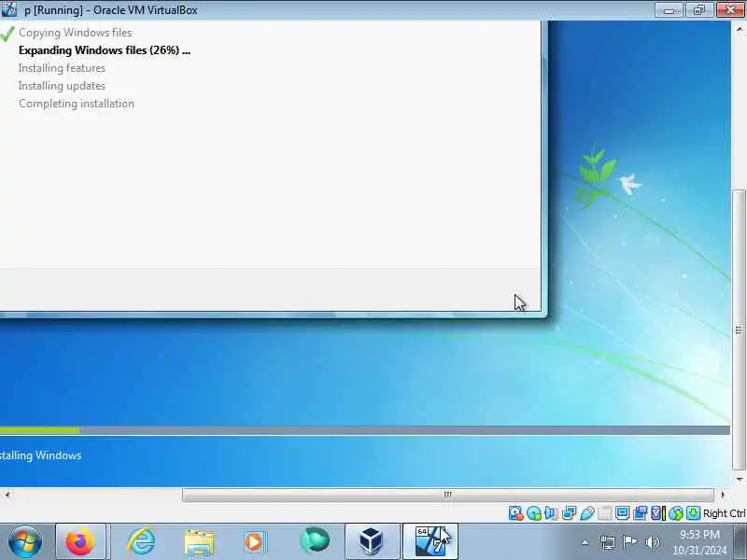The width and height of the screenshot is (747, 560).
Task: Open the teal globe app on the taskbar
Action: (315, 540)
